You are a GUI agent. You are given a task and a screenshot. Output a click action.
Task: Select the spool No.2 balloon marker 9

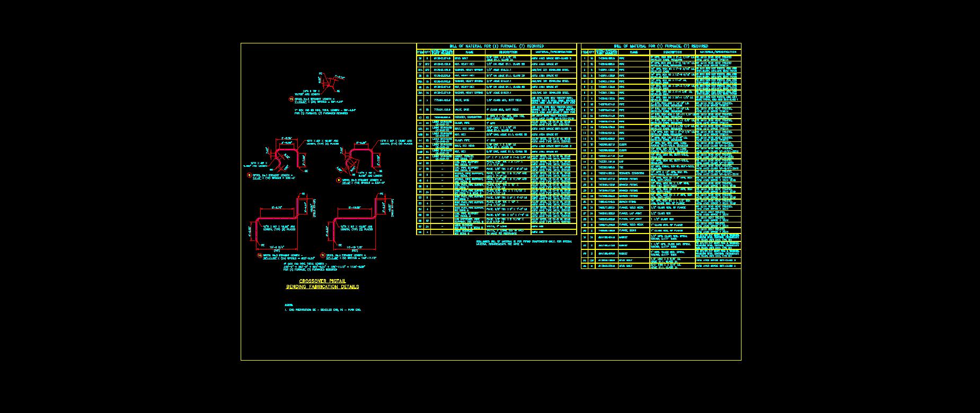tap(339, 180)
